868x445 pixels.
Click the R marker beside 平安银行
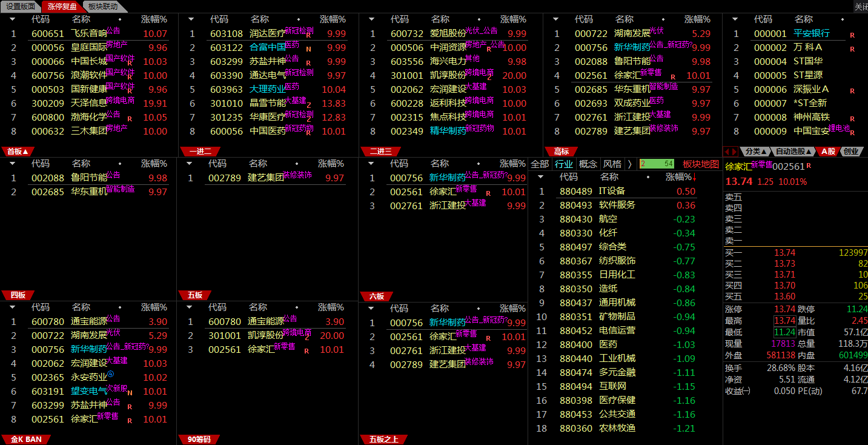852,35
